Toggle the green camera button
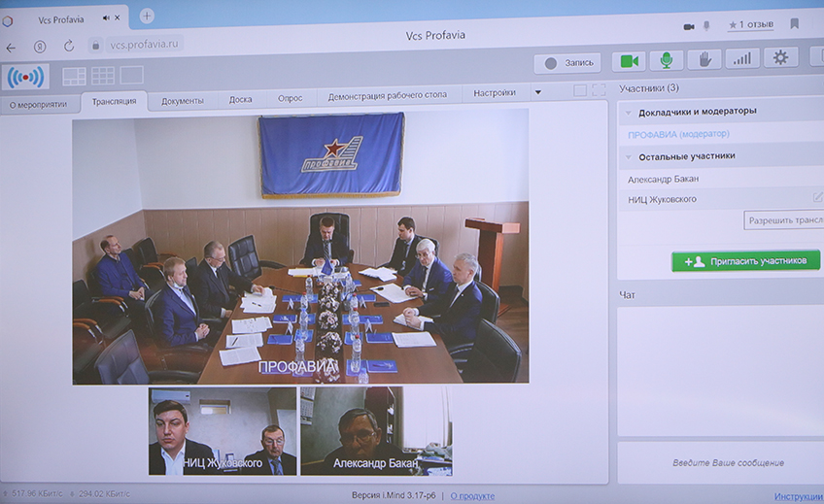The width and height of the screenshot is (824, 504). (629, 61)
